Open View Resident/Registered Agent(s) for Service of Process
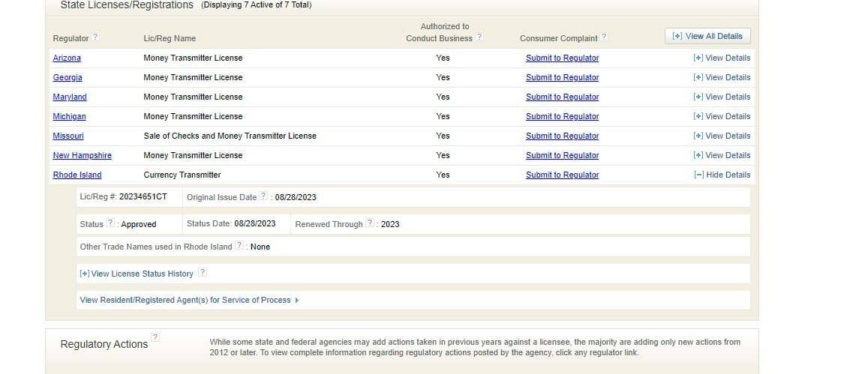The height and width of the screenshot is (374, 850). 189,300
